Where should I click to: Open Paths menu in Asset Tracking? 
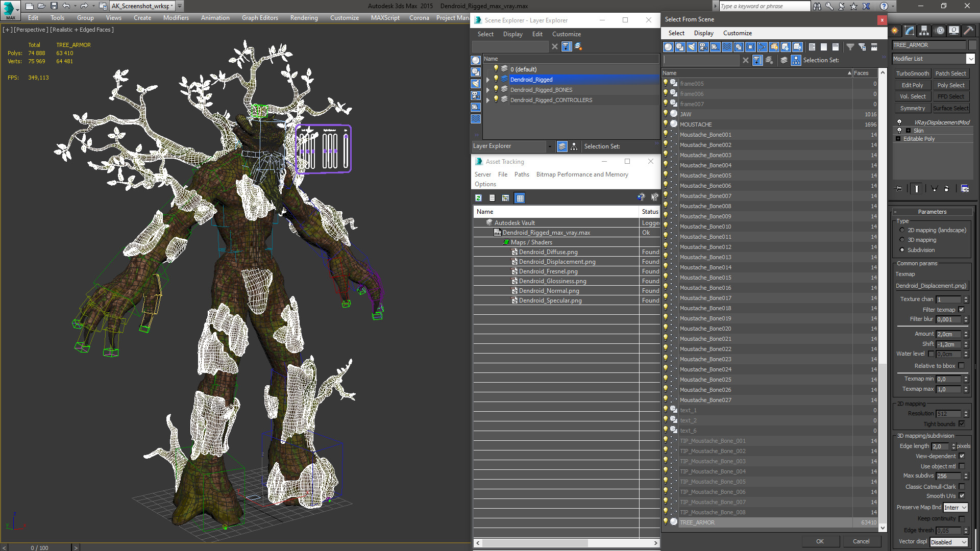click(x=522, y=174)
